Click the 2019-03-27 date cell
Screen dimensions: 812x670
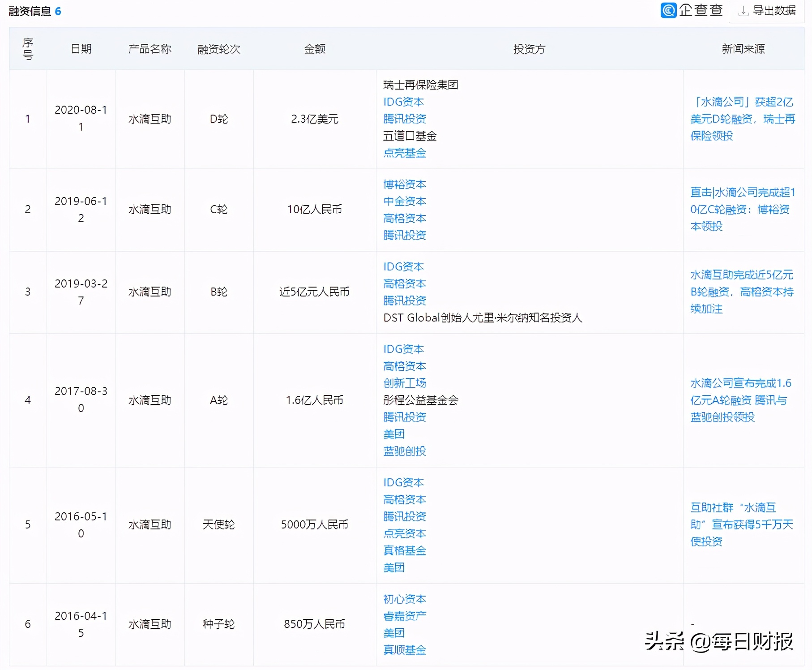[81, 292]
